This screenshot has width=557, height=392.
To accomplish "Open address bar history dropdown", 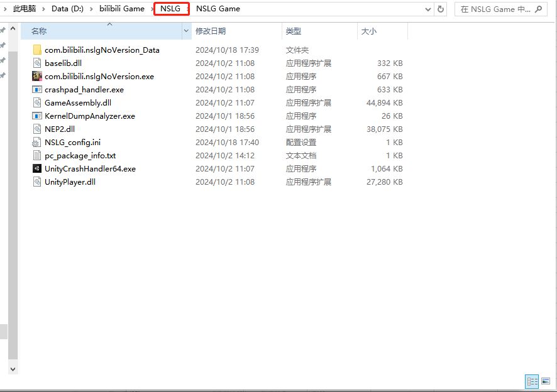I will [428, 9].
